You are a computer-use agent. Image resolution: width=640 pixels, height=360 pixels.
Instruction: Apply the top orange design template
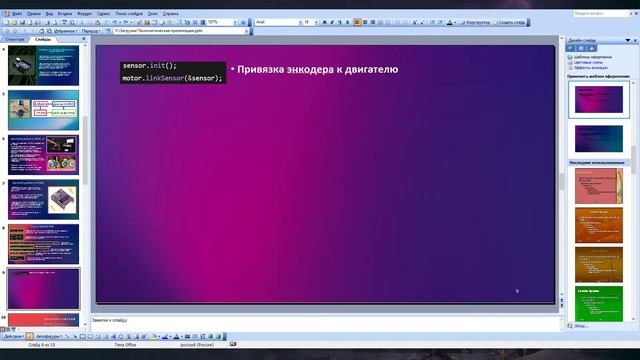599,225
